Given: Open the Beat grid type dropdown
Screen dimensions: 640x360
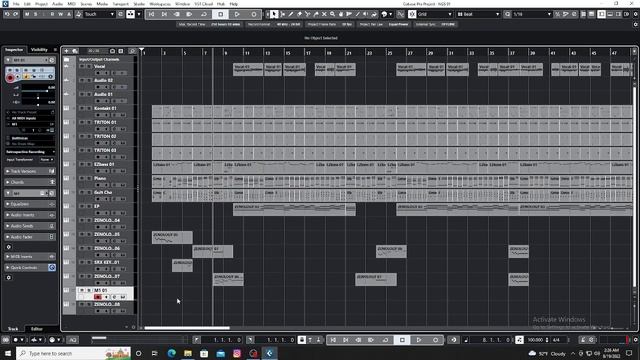Looking at the screenshot, I should 478,14.
